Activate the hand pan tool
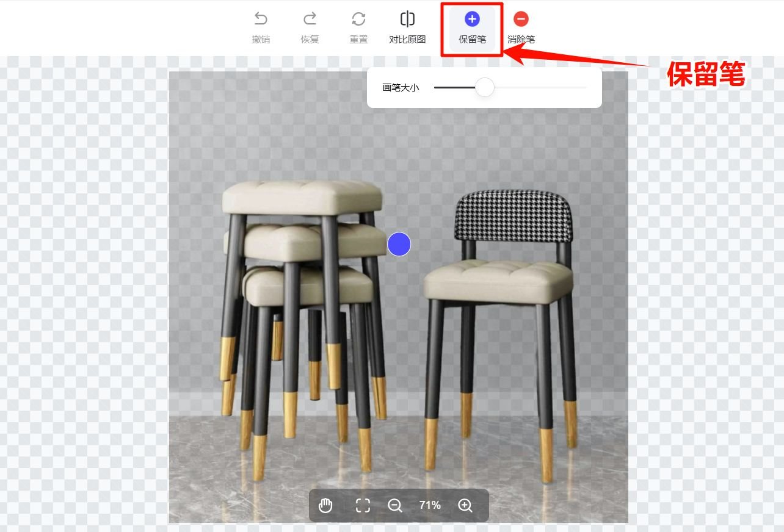Screen dimensions: 784x532 (x=325, y=505)
